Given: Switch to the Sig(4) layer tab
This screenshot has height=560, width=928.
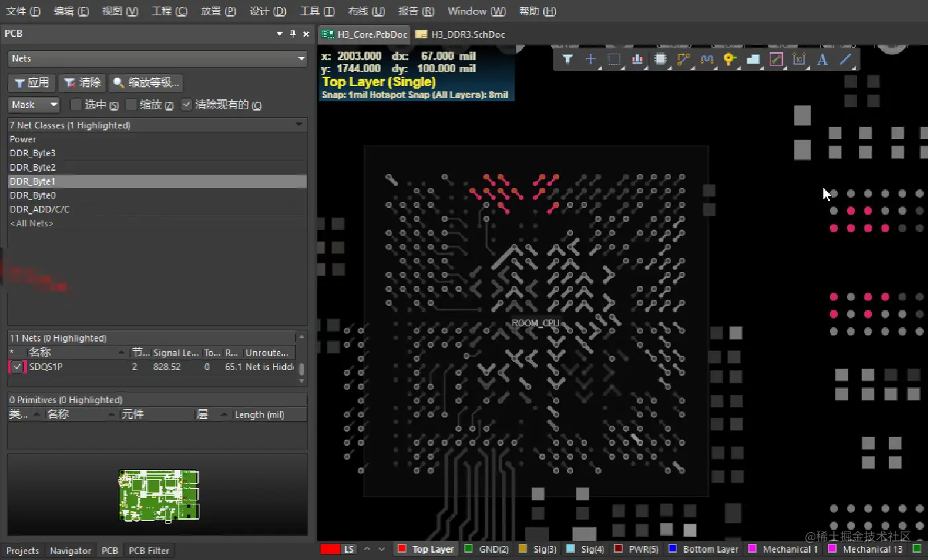Looking at the screenshot, I should coord(586,549).
